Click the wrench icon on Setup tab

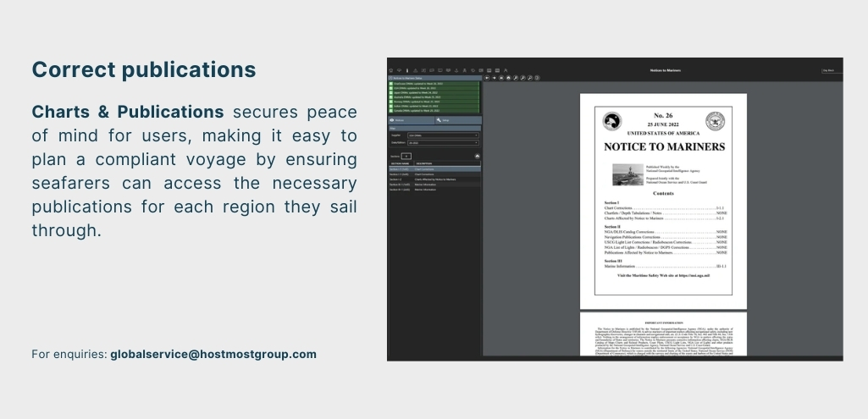tap(439, 121)
